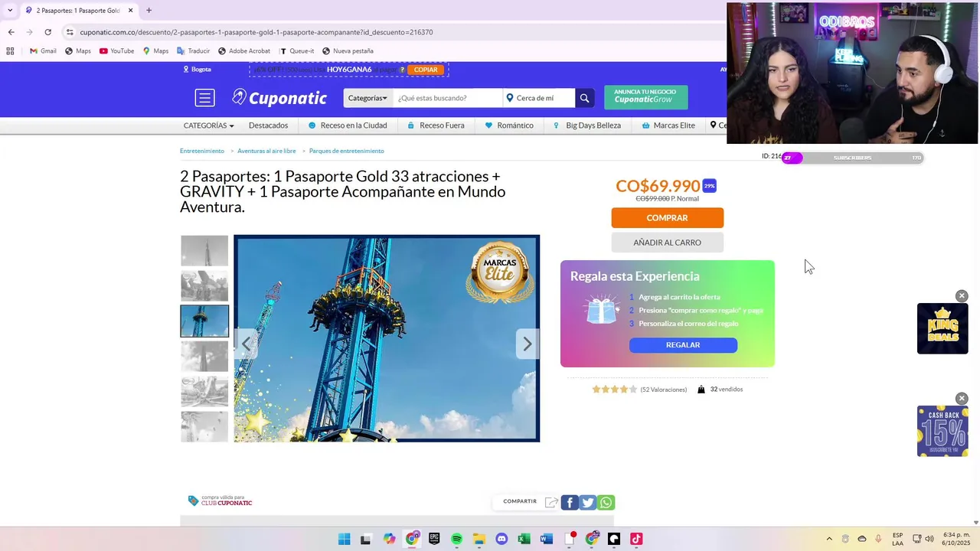Show the previous photo in the gallery
Screen dimensions: 980x551
click(x=246, y=344)
